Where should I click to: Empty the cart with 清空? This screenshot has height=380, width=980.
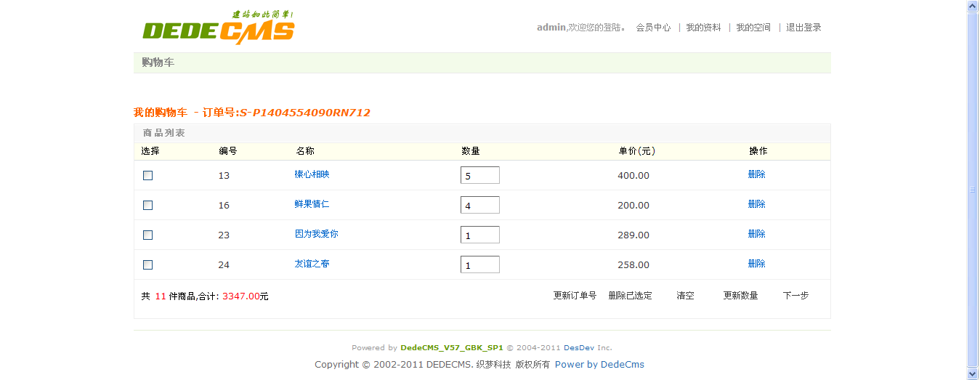point(685,296)
